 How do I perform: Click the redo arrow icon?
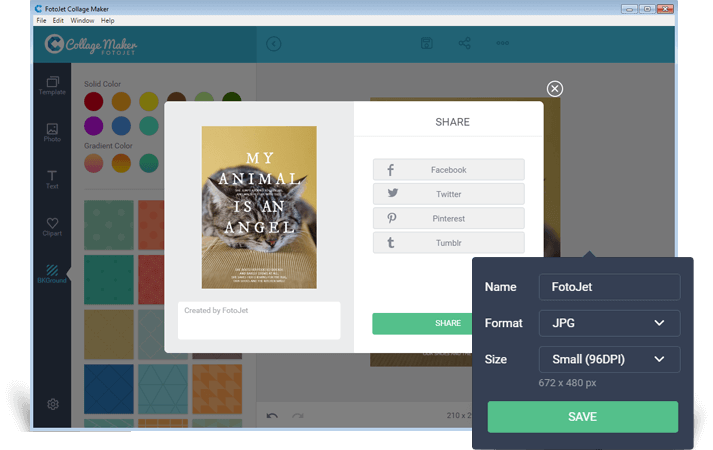pos(298,415)
